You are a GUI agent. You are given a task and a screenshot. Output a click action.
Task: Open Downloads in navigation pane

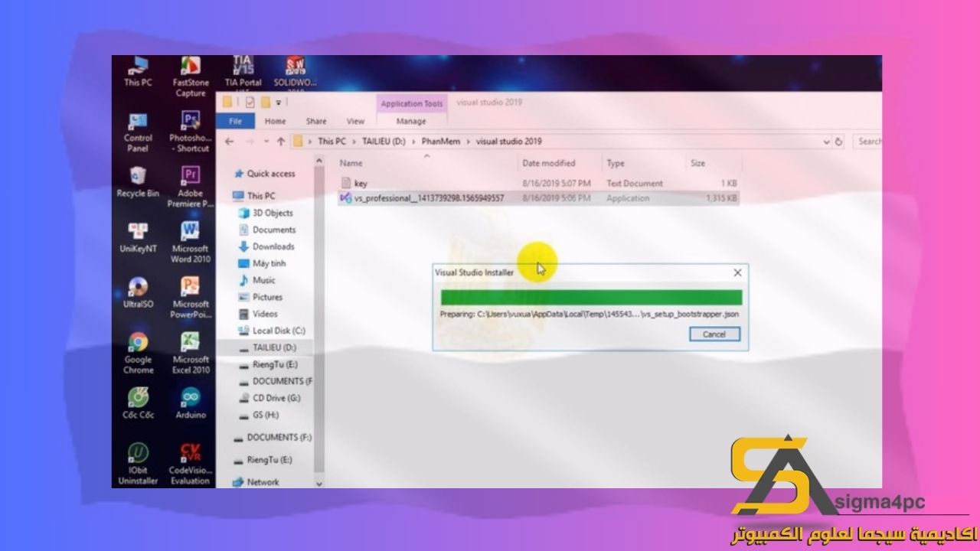pyautogui.click(x=266, y=246)
